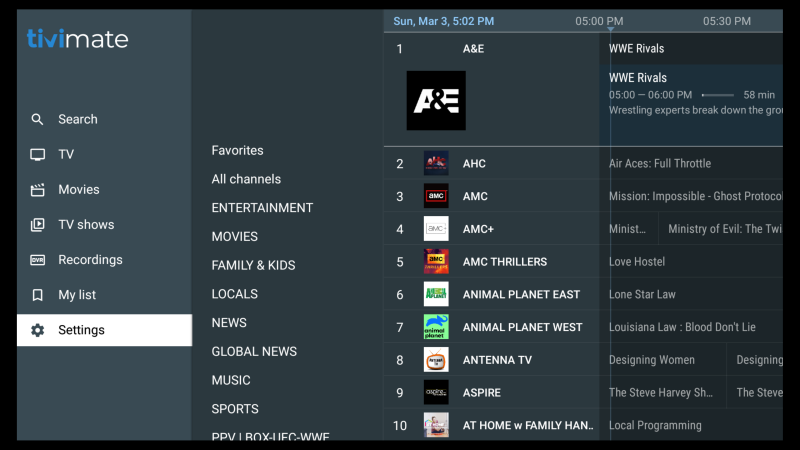Select the ANIMAL PLANET WEST channel name

click(x=522, y=327)
